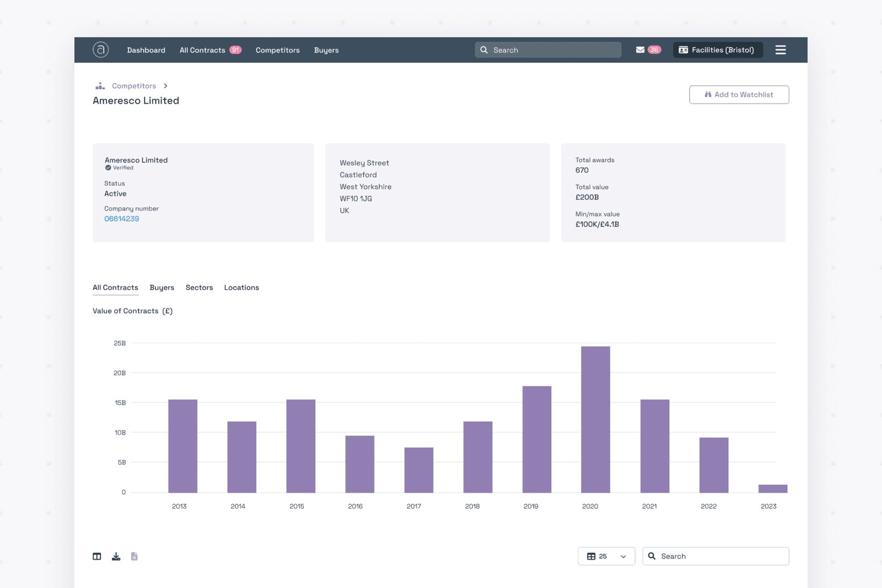882x588 pixels.
Task: Open company number 06614239 link
Action: tap(122, 219)
